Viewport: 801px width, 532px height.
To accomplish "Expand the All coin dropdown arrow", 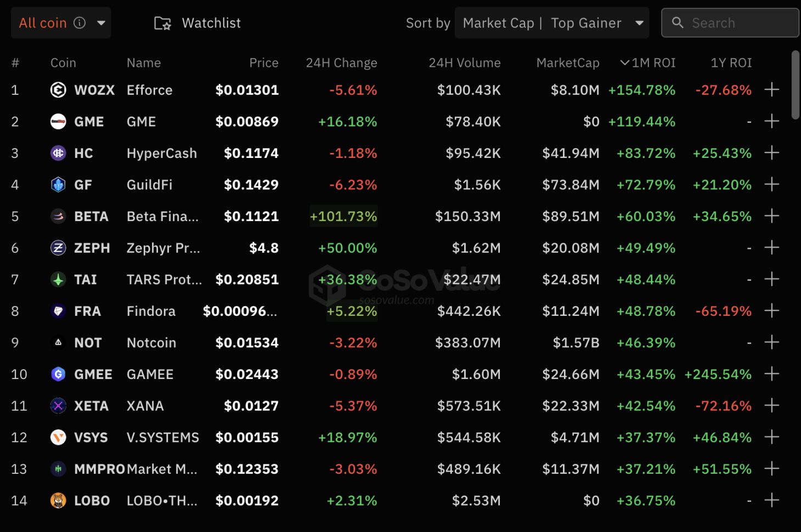I will [x=101, y=23].
